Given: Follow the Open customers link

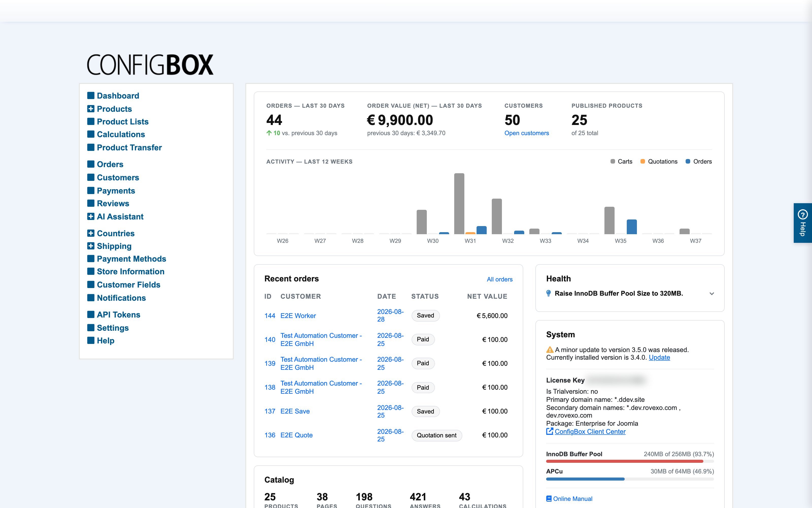Looking at the screenshot, I should pyautogui.click(x=527, y=133).
